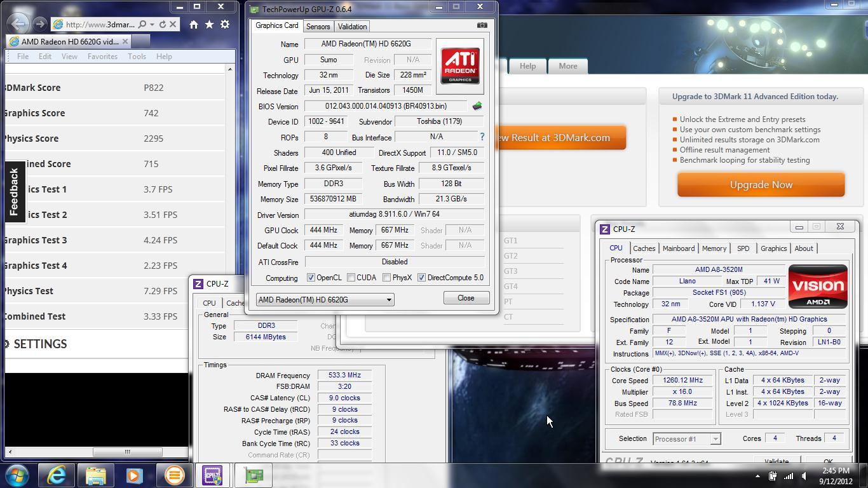Click the volume speaker tray icon
Viewport: 868px width, 488px height.
click(804, 476)
